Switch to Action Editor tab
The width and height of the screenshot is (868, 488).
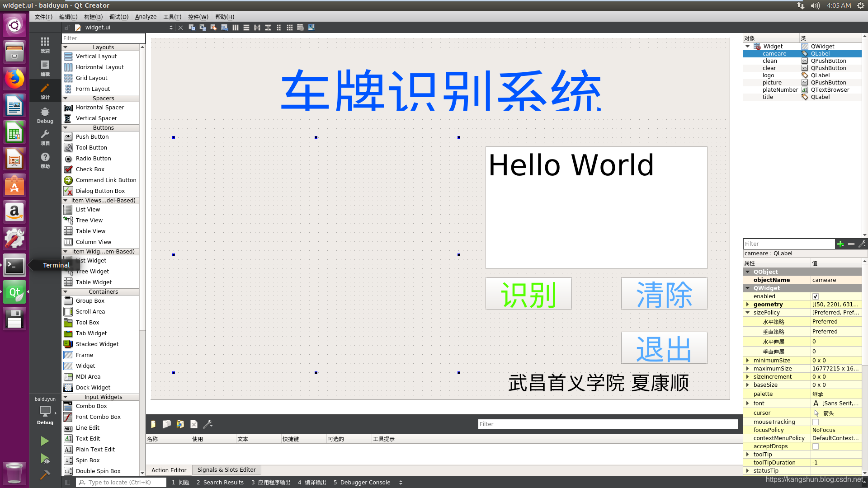(x=169, y=470)
